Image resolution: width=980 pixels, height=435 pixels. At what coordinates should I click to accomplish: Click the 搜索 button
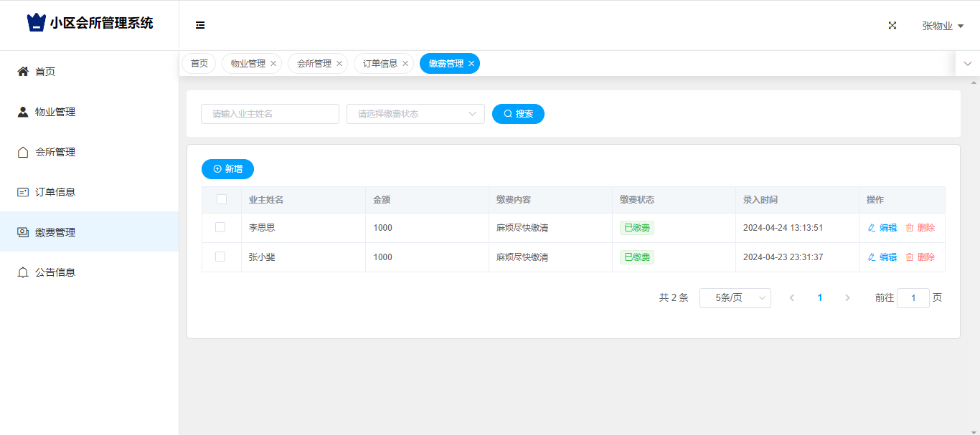click(518, 114)
